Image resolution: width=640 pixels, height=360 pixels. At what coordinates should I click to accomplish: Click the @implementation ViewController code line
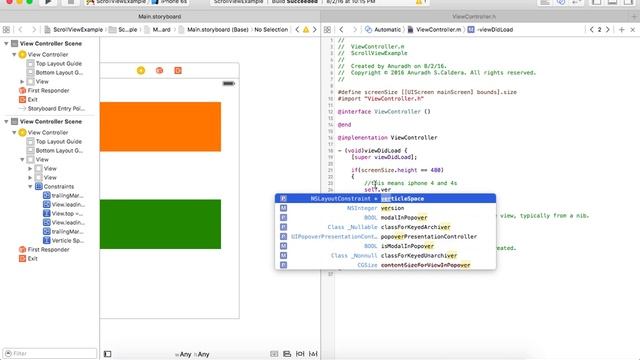point(387,138)
